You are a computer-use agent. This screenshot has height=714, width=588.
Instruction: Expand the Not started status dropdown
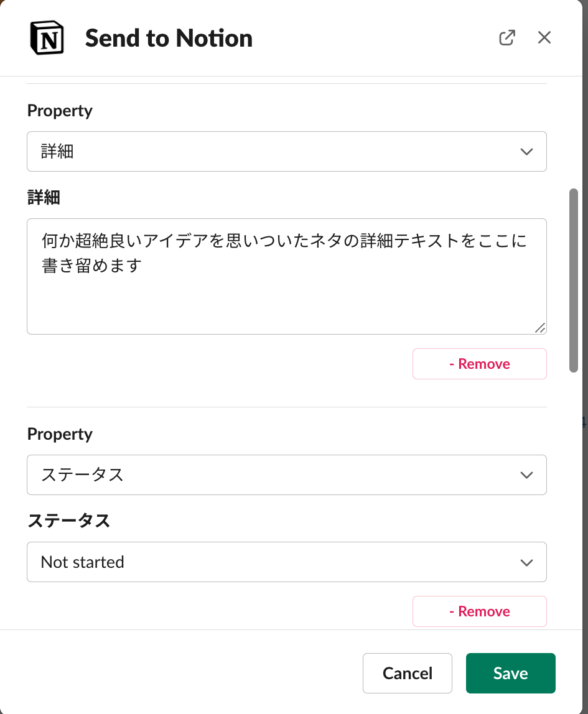(286, 562)
